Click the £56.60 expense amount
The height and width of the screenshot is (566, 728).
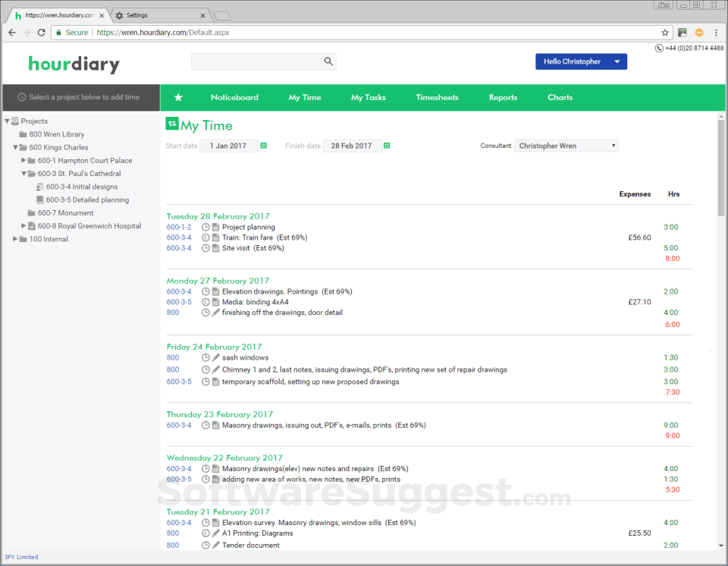point(639,237)
